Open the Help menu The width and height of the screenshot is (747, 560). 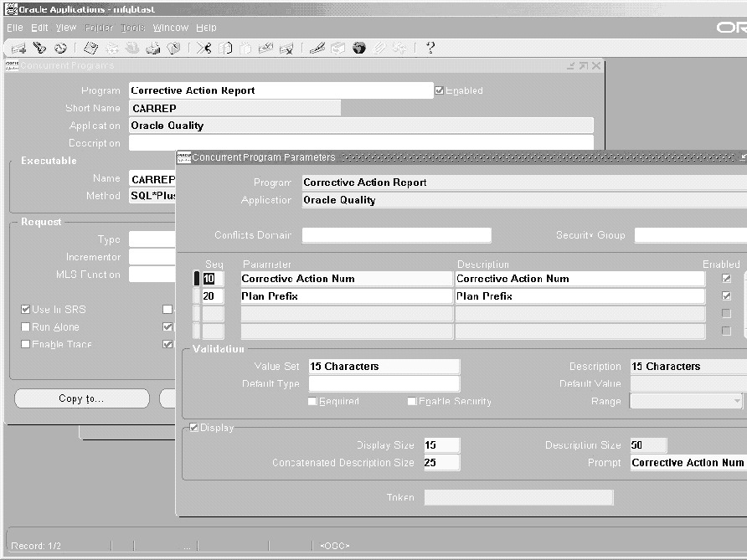pos(206,28)
